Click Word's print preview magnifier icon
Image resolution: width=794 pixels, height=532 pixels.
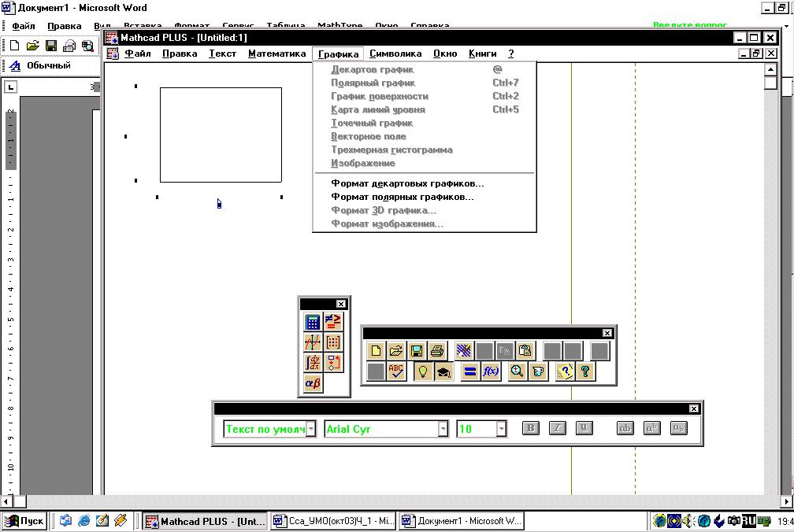(87, 46)
